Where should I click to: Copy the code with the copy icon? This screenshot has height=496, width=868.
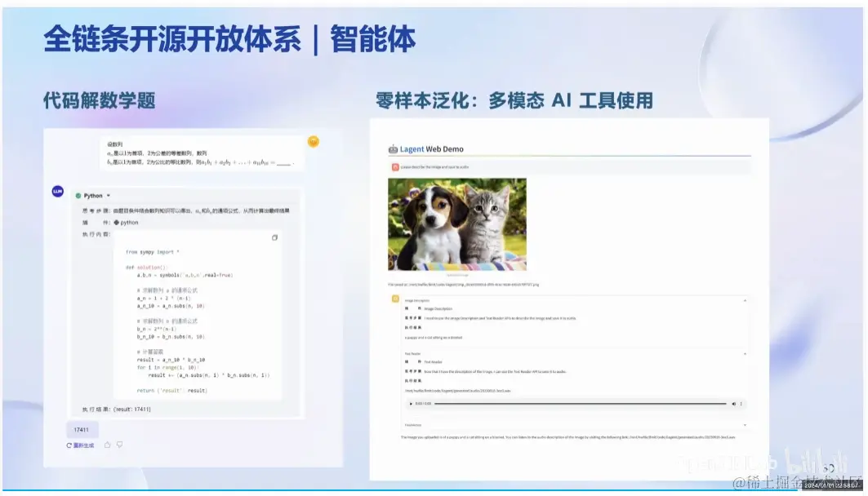point(274,237)
